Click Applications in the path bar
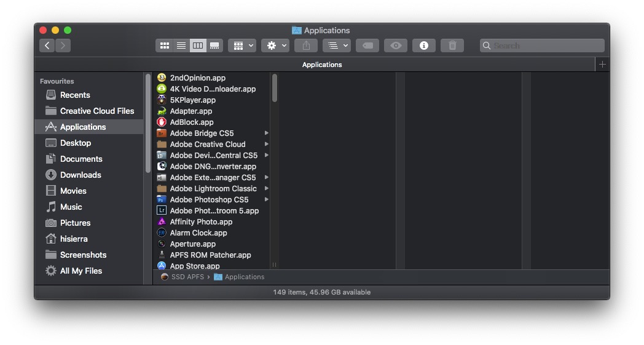The height and width of the screenshot is (345, 644). coord(239,277)
